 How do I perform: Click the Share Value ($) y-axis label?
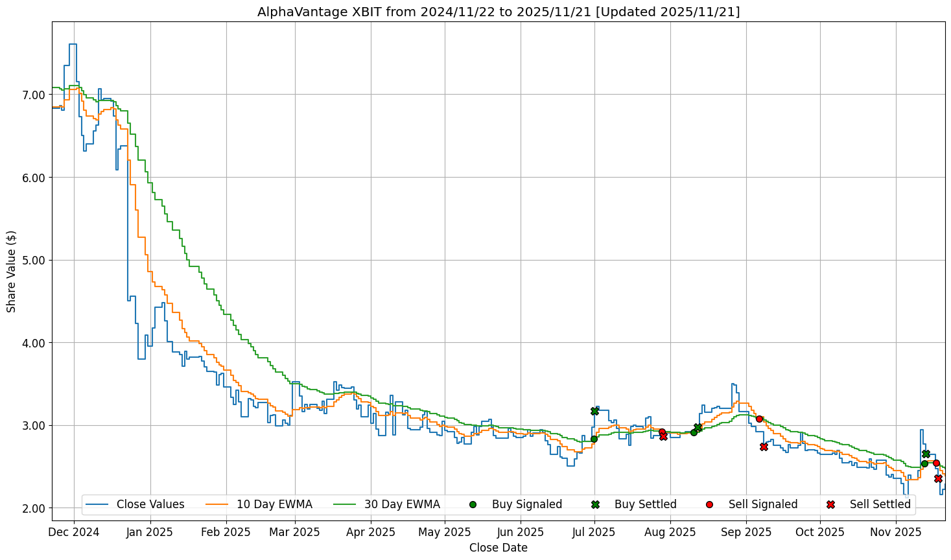tap(11, 271)
